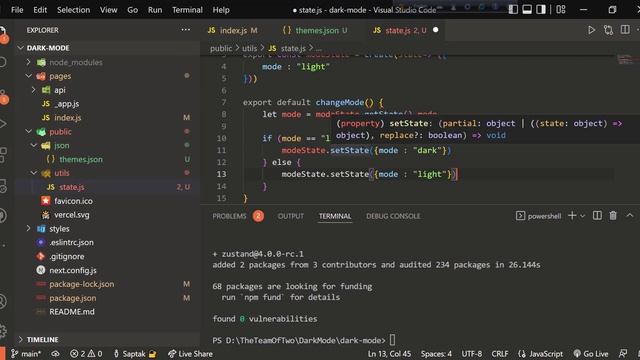The width and height of the screenshot is (640, 360).
Task: Open Manage gear in activity bar
Action: coord(3,331)
